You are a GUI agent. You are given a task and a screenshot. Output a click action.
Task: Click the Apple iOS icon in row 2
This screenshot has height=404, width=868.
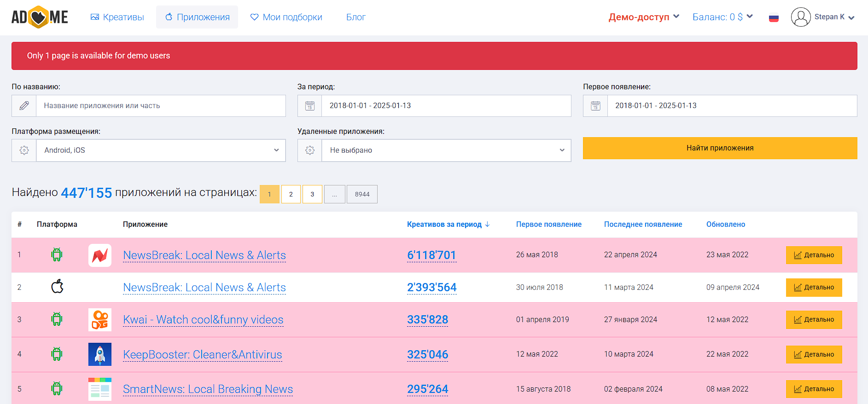point(57,287)
